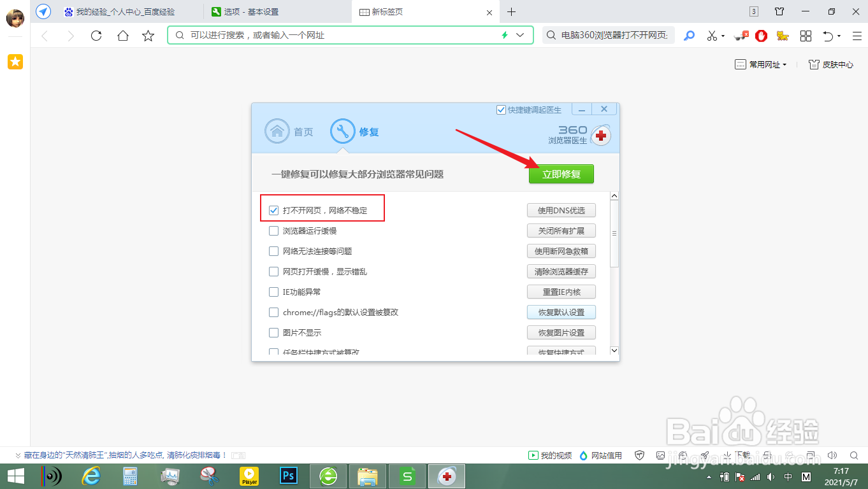Click the tab count box showing 3
This screenshot has height=489, width=868.
click(754, 11)
